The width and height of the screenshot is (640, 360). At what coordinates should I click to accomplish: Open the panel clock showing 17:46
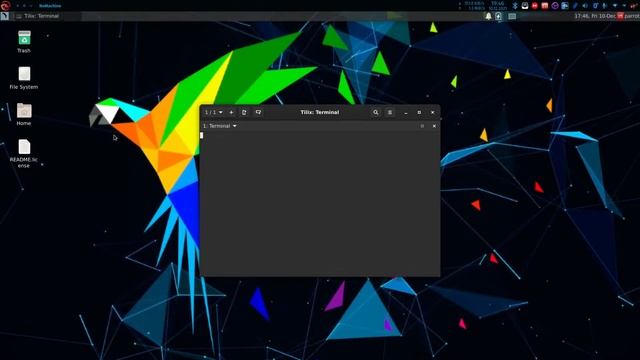pos(595,16)
